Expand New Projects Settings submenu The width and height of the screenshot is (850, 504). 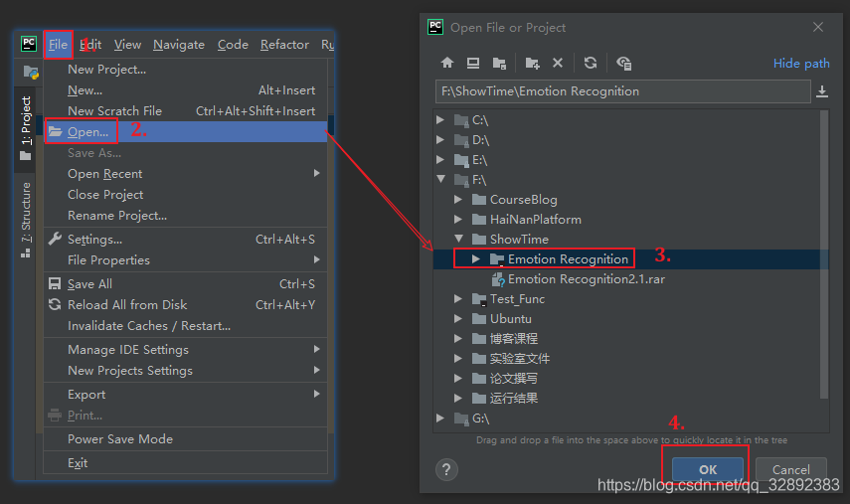[x=185, y=371]
